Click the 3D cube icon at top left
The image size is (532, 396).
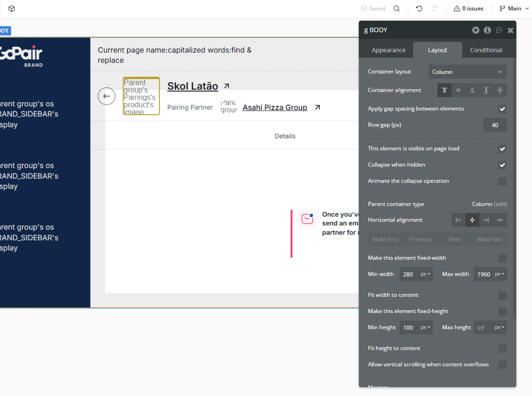click(x=11, y=9)
